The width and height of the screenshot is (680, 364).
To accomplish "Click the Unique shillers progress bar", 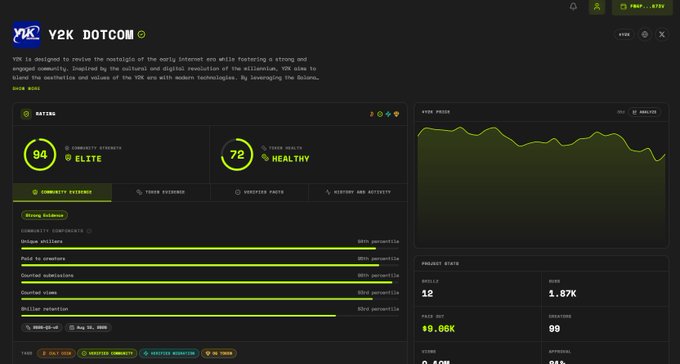I will point(210,249).
